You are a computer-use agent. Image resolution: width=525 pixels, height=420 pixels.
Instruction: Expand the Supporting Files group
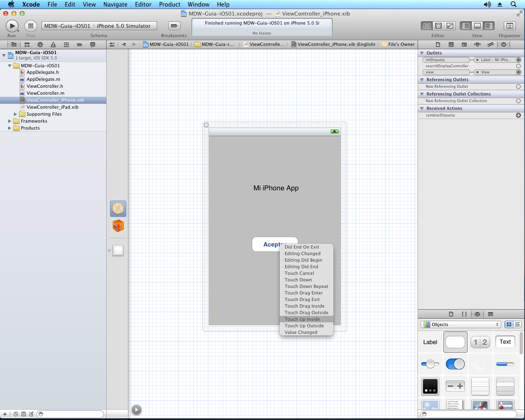pyautogui.click(x=16, y=114)
